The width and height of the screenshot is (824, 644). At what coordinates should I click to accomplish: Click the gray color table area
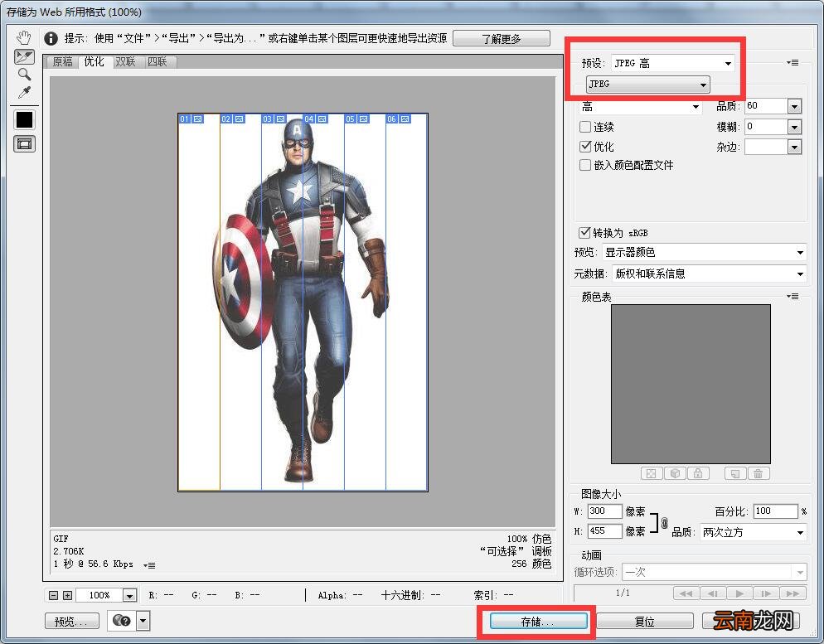tap(691, 384)
